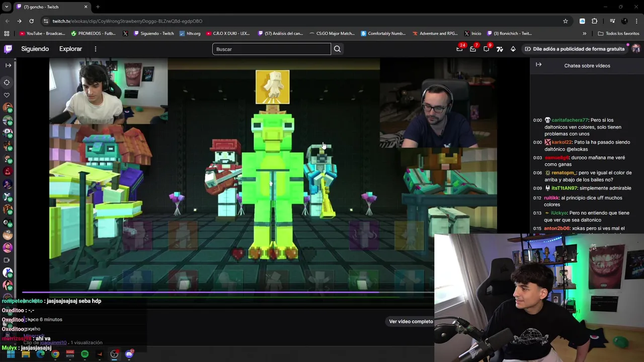
Task: Open the tab search dropdown
Action: [7, 7]
